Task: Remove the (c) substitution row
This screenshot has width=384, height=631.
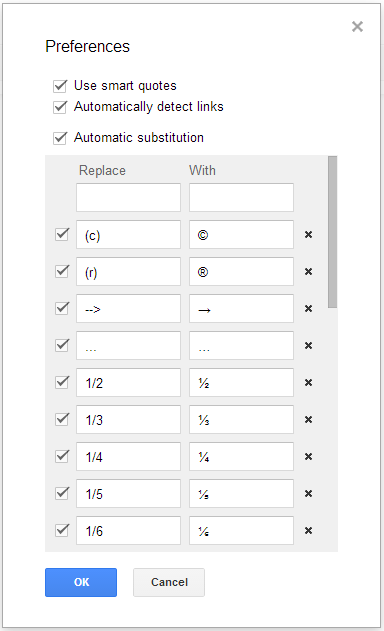Action: click(x=308, y=235)
